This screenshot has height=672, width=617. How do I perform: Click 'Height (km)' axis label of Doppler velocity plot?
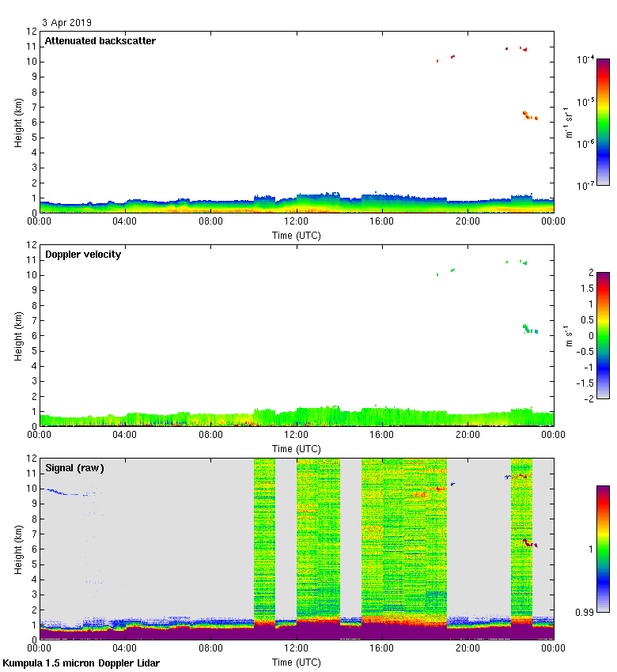click(18, 335)
